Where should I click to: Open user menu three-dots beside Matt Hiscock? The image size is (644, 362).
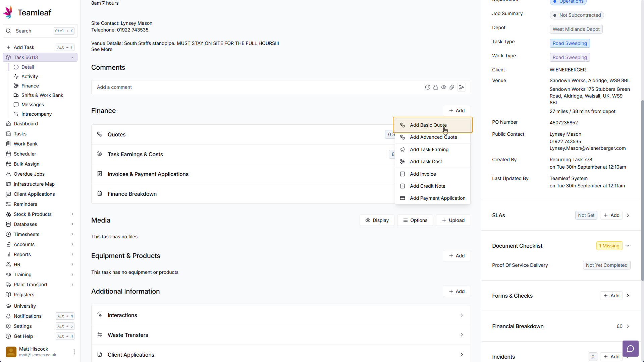(74, 352)
